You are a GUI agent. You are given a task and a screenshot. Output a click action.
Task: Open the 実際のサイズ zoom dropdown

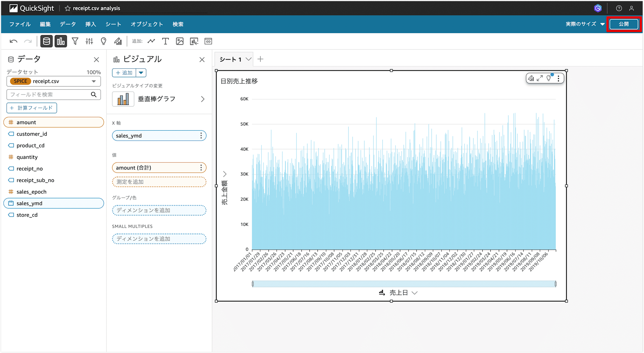(585, 24)
